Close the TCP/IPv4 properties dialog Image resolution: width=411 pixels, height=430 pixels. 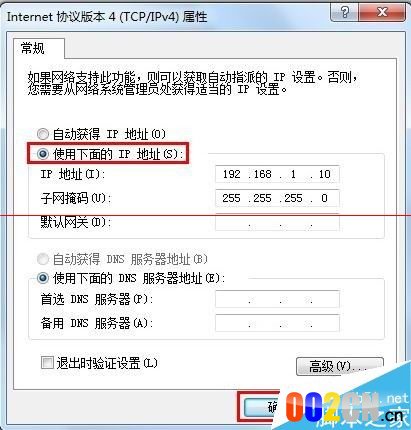tap(382, 12)
